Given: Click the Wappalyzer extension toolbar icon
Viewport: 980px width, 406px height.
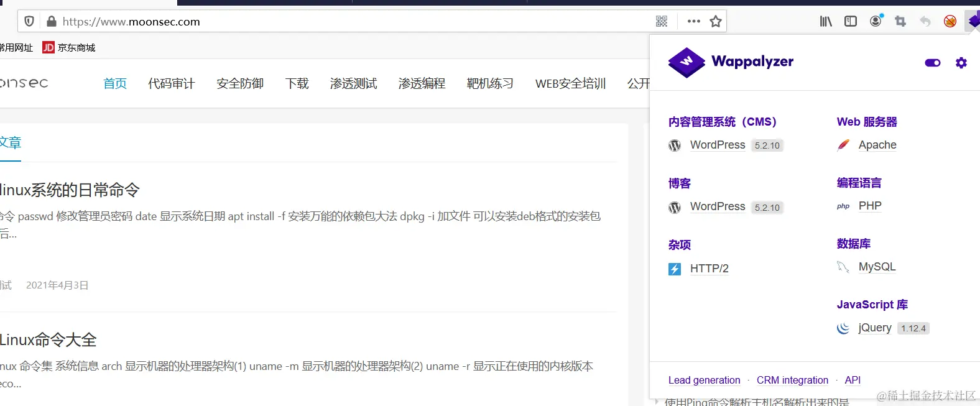Looking at the screenshot, I should click(973, 22).
